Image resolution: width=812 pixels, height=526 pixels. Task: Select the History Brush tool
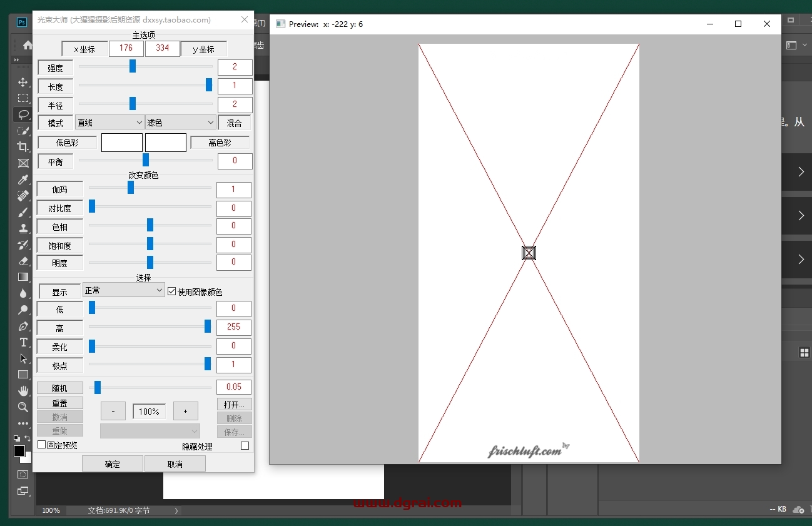coord(23,245)
